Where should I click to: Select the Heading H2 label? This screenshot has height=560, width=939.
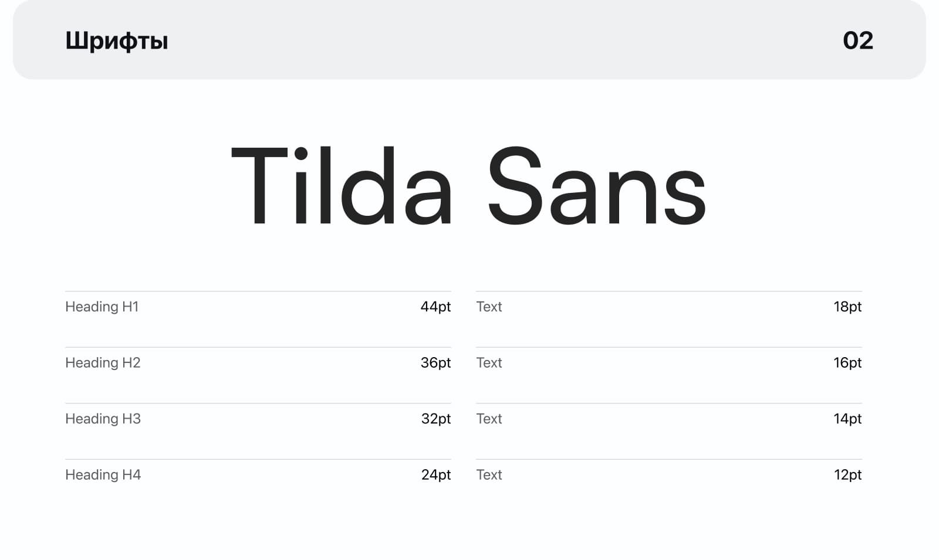pyautogui.click(x=103, y=363)
